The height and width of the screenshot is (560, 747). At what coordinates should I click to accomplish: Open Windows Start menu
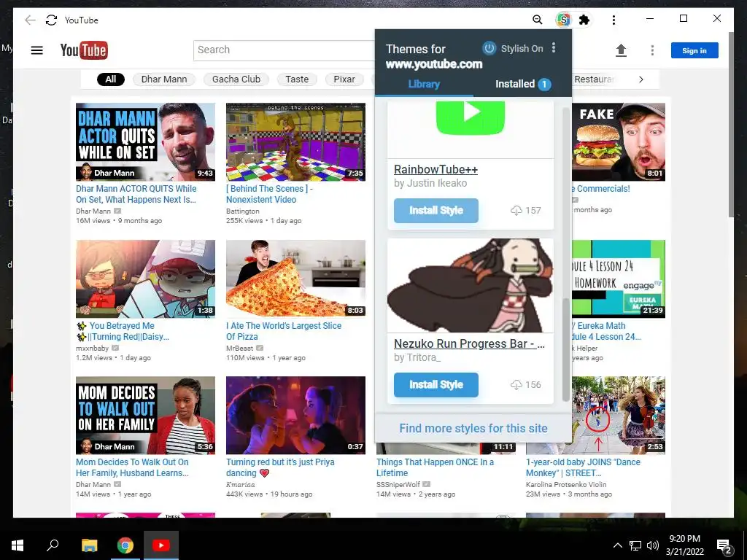18,545
